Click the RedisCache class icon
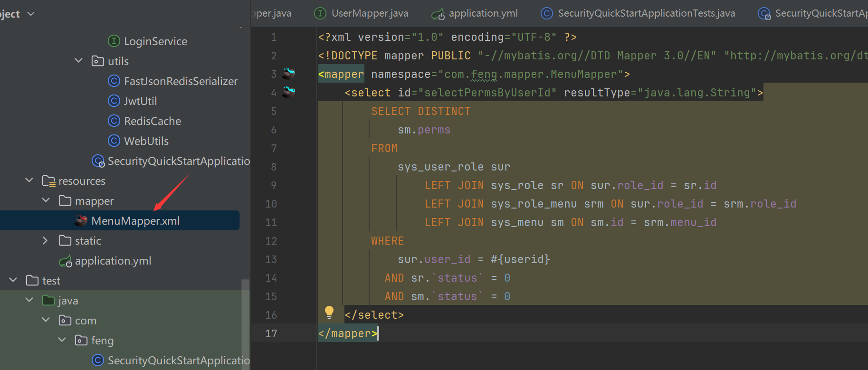This screenshot has width=868, height=370. [114, 121]
